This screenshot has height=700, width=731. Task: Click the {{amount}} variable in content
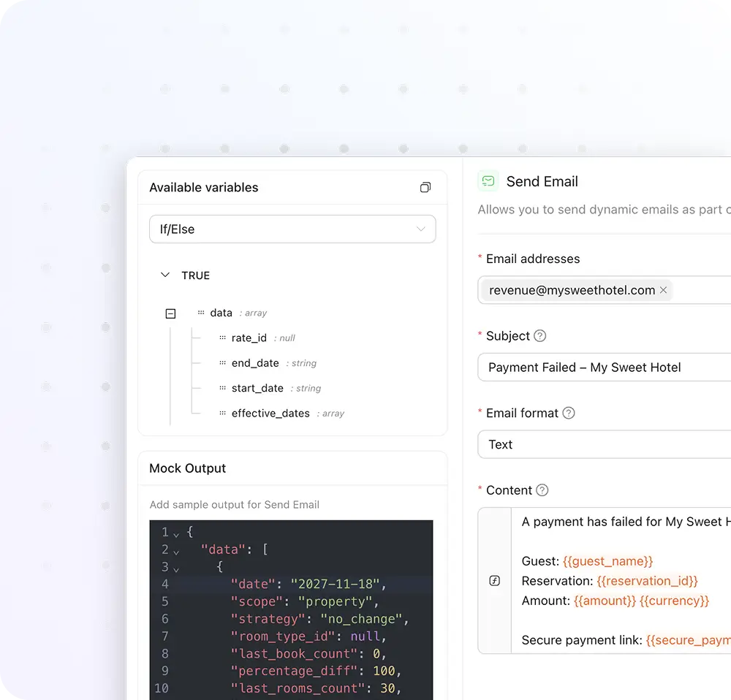click(605, 601)
